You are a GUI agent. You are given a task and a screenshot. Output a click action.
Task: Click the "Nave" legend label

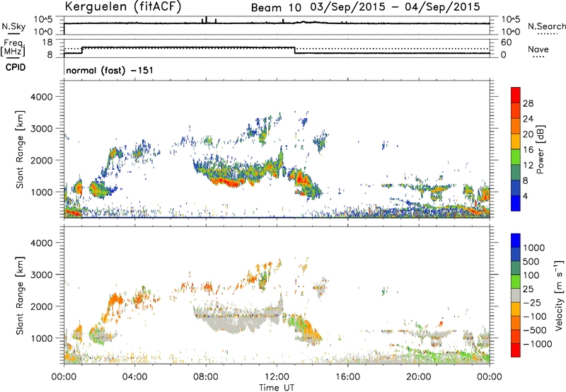click(x=538, y=50)
